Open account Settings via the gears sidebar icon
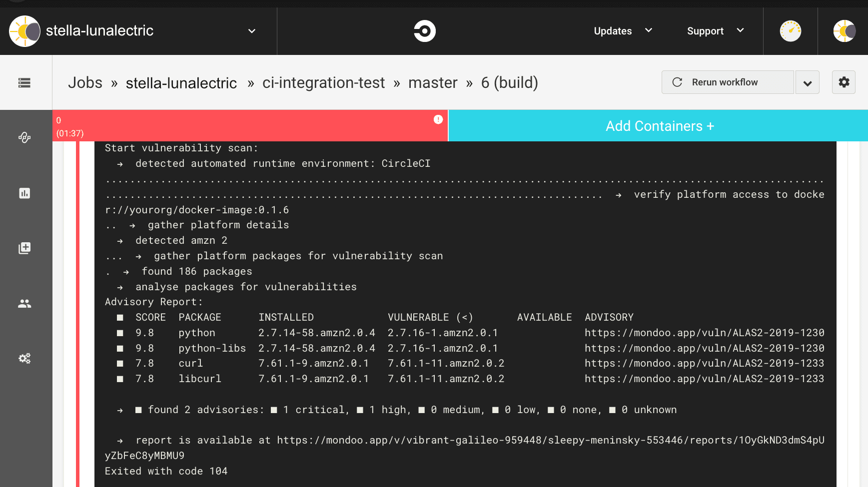The height and width of the screenshot is (487, 868). [x=24, y=358]
